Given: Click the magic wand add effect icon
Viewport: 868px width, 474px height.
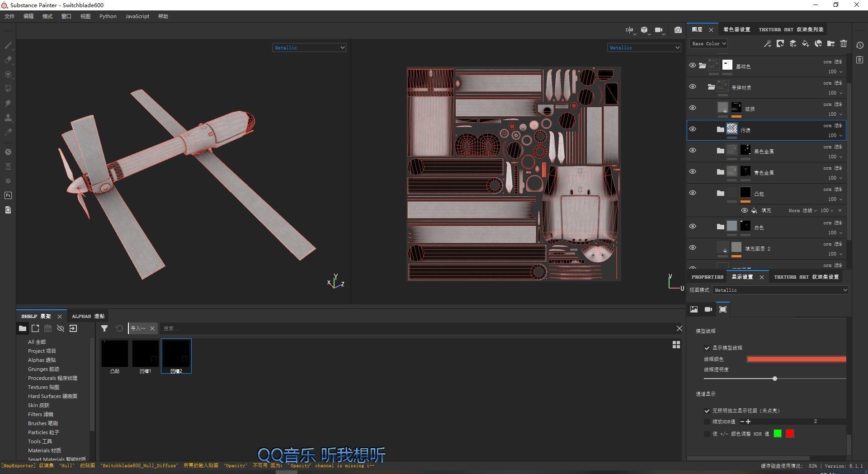Looking at the screenshot, I should coord(767,43).
